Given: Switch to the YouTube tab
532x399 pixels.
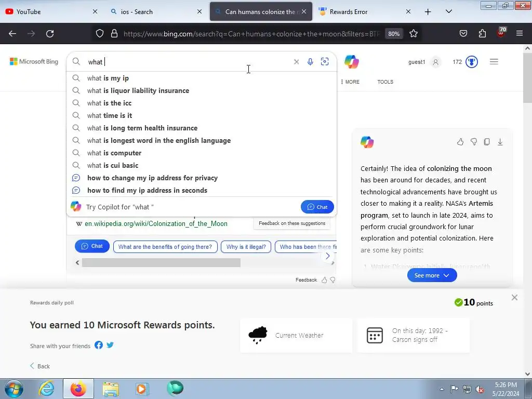Looking at the screenshot, I should pos(51,11).
